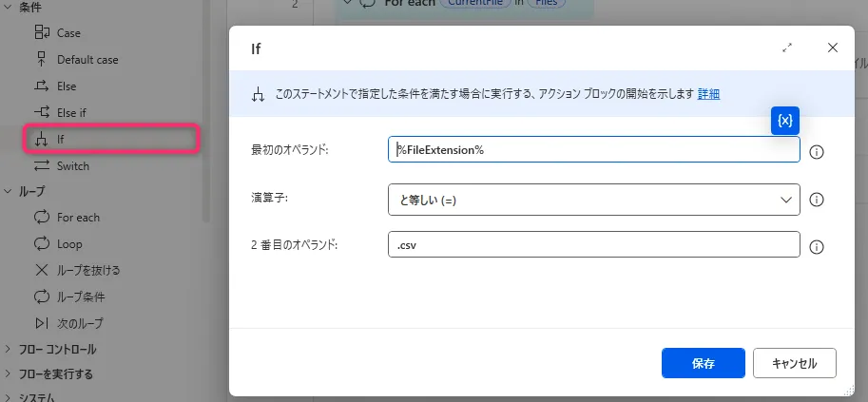Image resolution: width=868 pixels, height=402 pixels.
Task: Click the 2 番目のオペランド input field
Action: pos(594,245)
